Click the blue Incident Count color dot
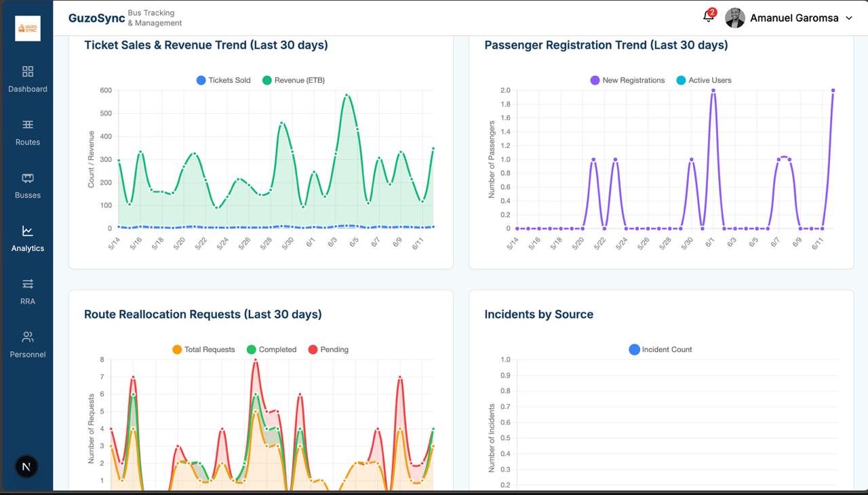This screenshot has height=495, width=868. click(634, 350)
